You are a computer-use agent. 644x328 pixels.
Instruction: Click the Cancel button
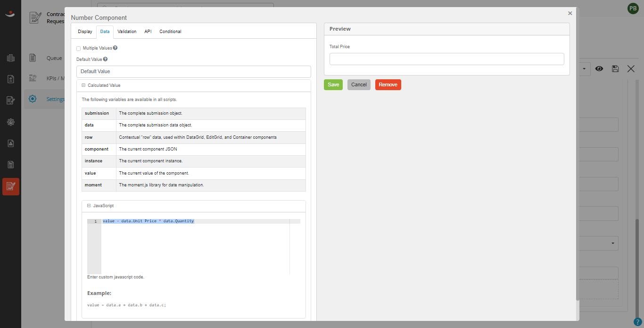click(359, 84)
